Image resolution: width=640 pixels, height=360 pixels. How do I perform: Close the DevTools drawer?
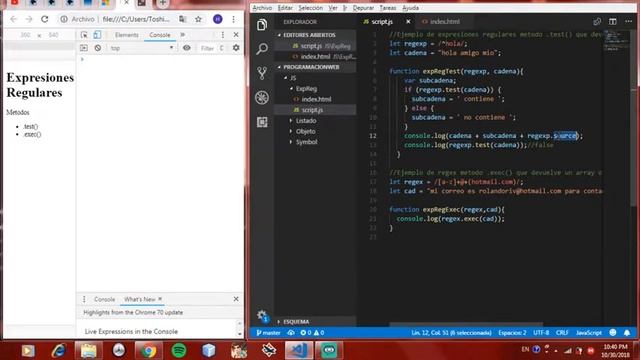pos(236,299)
